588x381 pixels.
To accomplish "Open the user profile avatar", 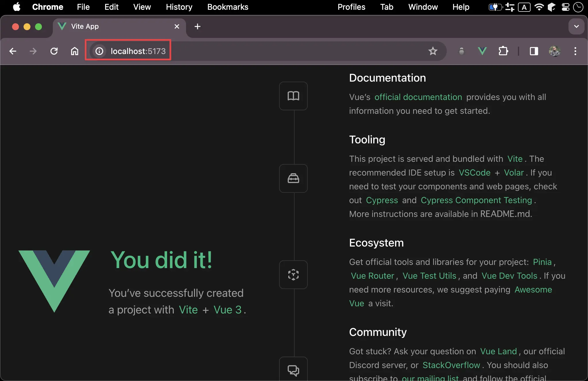I will click(x=555, y=51).
